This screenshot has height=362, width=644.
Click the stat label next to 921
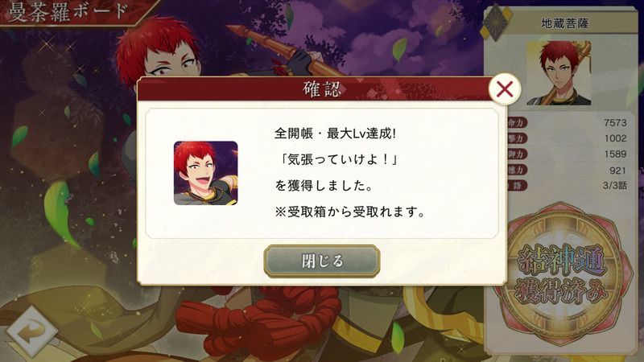coord(516,170)
